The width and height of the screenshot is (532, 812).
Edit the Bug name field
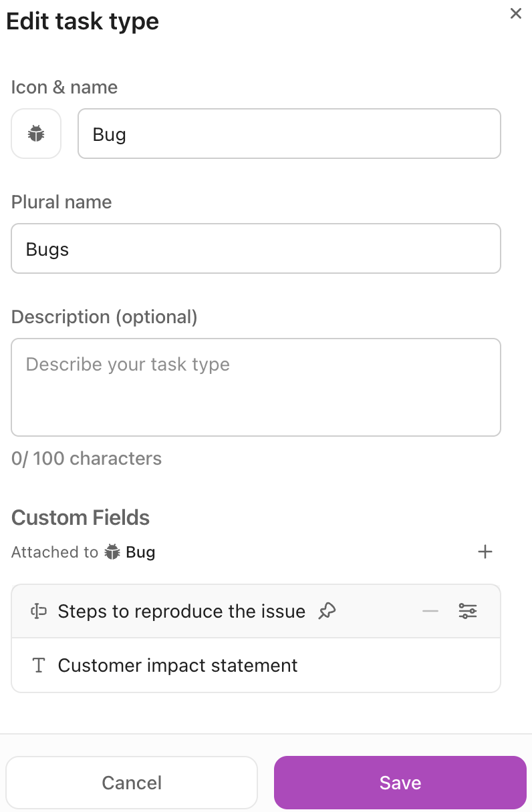point(289,134)
